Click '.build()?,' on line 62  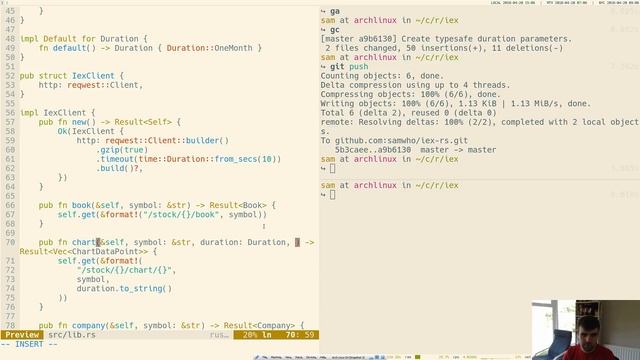(x=120, y=169)
